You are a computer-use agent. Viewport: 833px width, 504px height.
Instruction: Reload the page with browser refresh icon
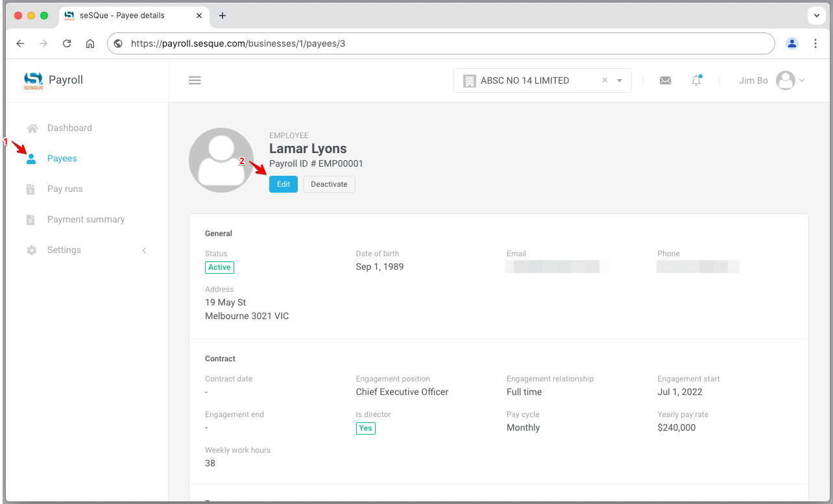66,43
